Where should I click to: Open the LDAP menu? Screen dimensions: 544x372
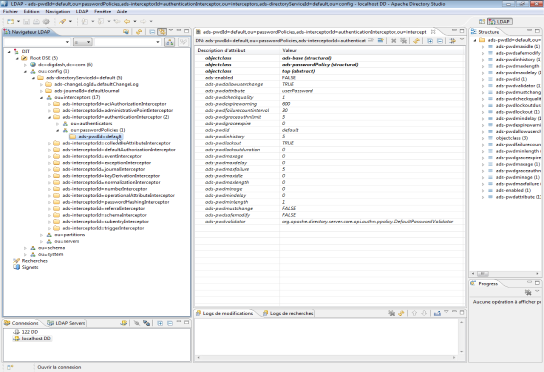[82, 11]
